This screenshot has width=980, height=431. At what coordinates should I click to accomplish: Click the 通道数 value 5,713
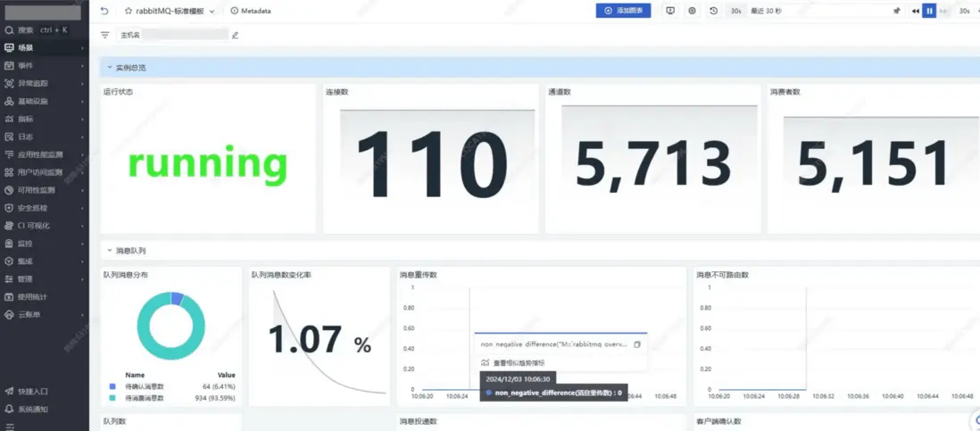(653, 164)
